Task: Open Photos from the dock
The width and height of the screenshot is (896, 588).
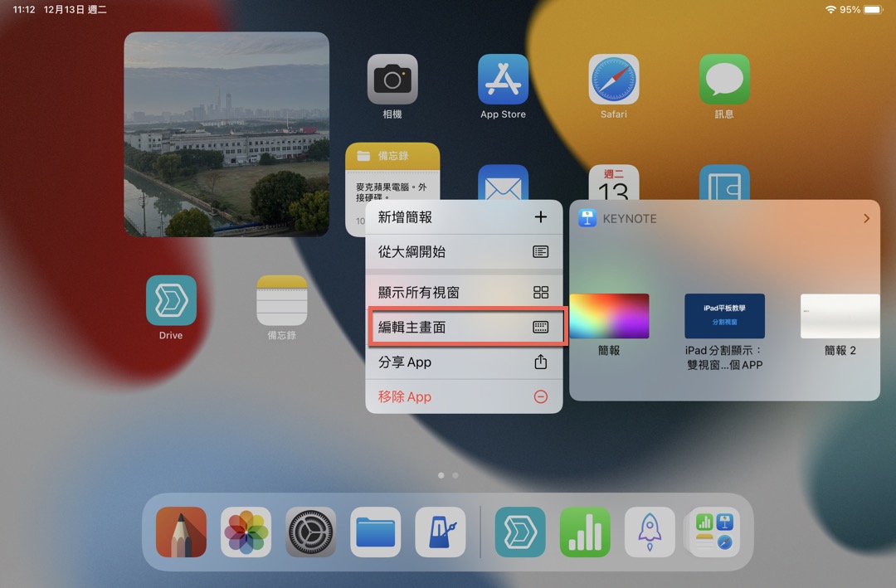Action: tap(246, 532)
